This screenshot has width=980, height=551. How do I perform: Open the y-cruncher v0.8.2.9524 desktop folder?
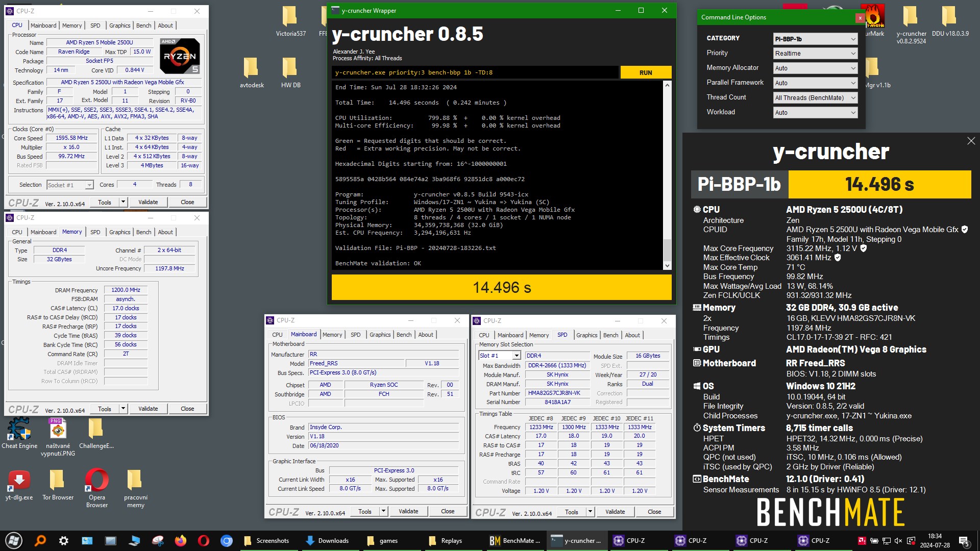point(911,24)
